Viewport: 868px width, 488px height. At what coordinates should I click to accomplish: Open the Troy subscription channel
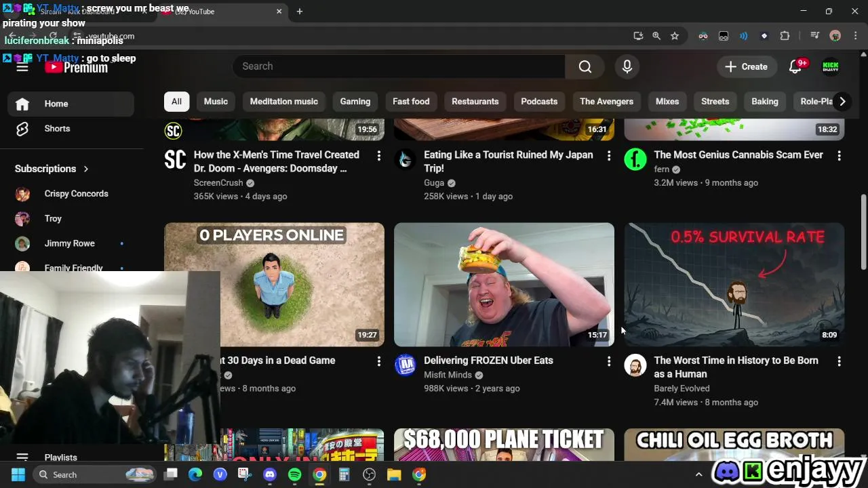71,219
